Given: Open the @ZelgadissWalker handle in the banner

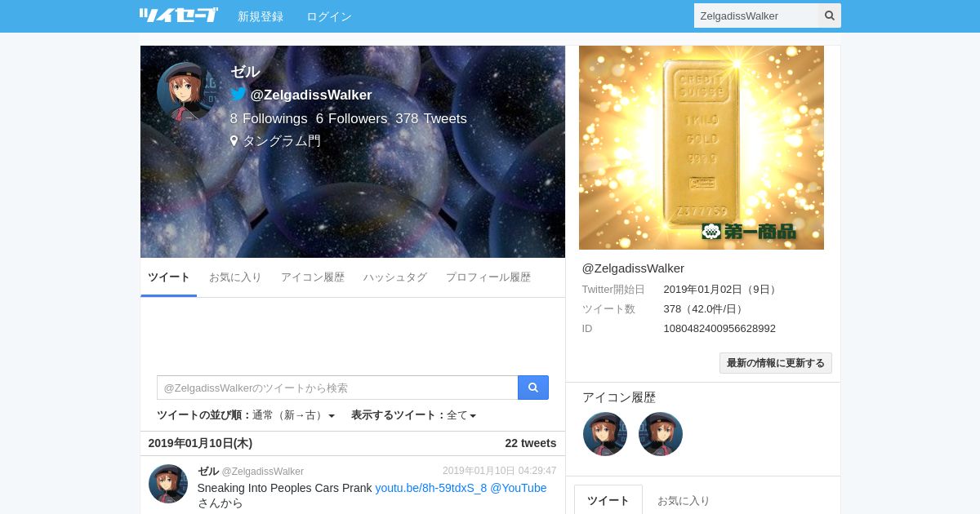Looking at the screenshot, I should point(311,95).
